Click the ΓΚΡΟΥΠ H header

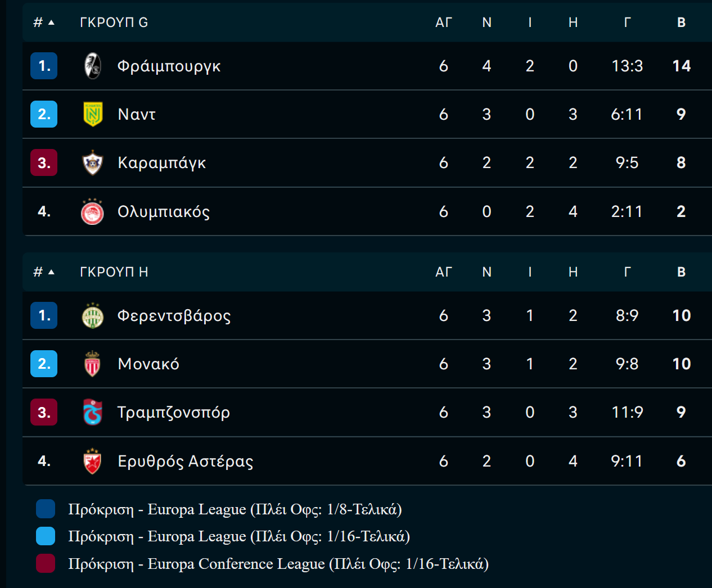coord(114,272)
